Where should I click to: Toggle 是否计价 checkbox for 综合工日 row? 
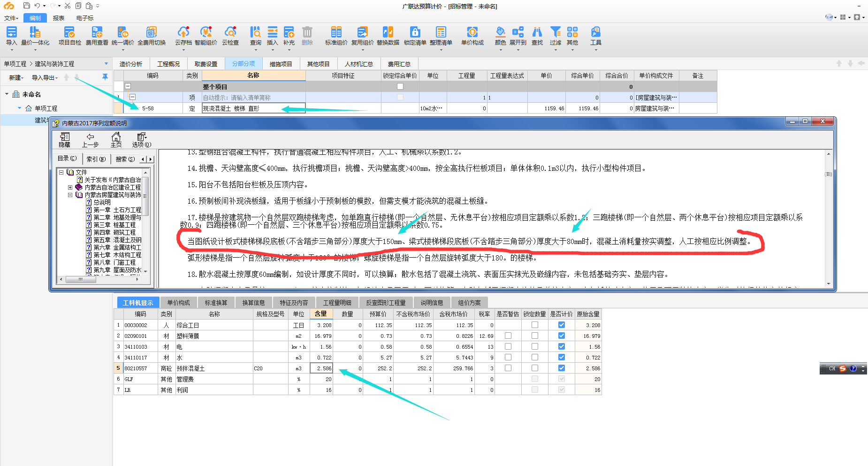(562, 325)
